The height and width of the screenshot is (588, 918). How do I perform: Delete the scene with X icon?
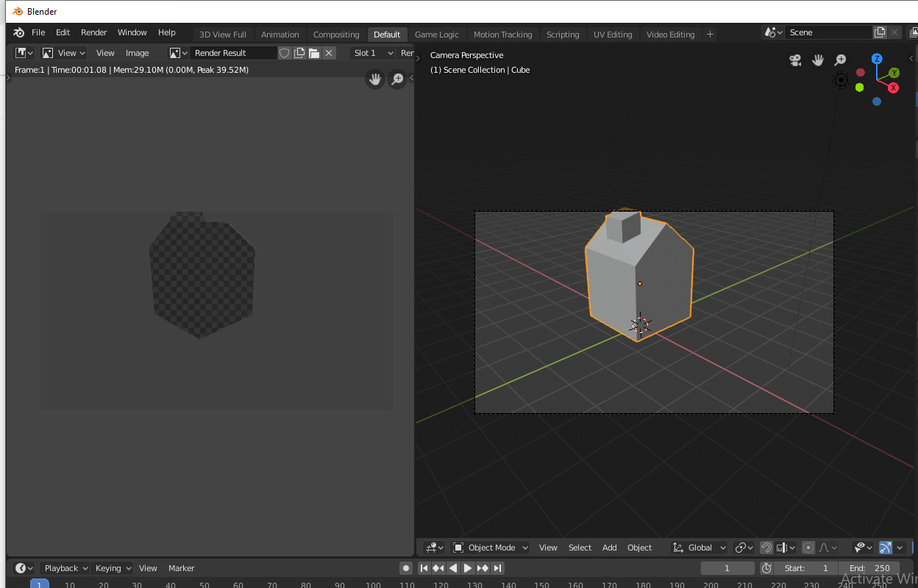click(x=894, y=32)
